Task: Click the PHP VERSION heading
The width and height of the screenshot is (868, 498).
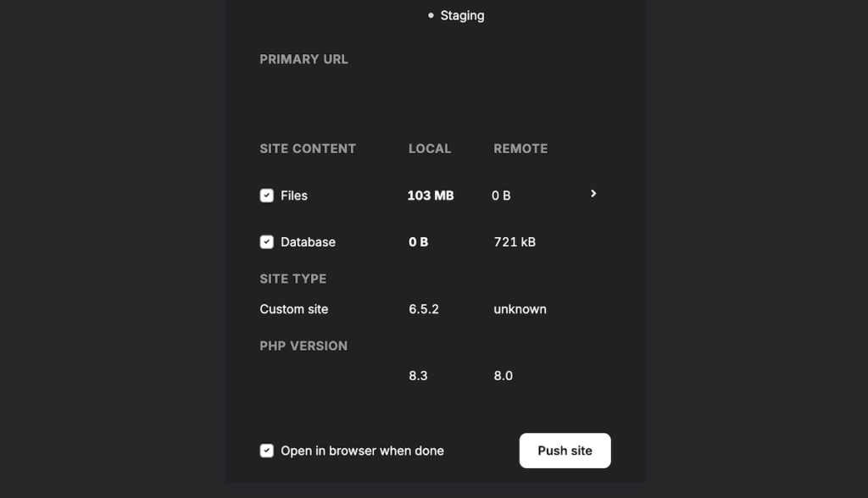Action: click(x=303, y=346)
